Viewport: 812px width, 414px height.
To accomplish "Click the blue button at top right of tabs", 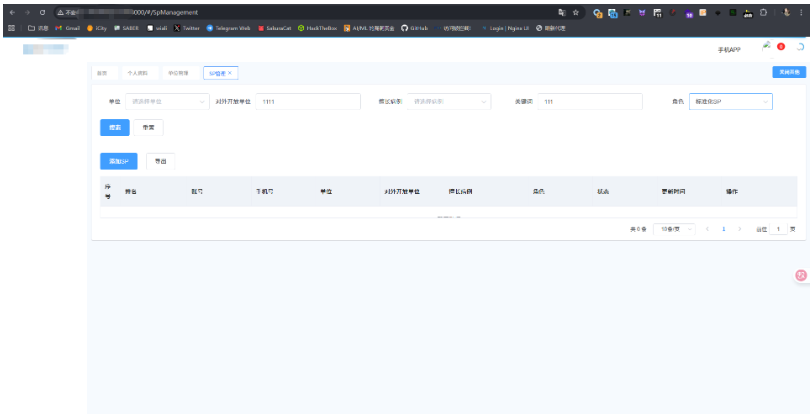I will (x=789, y=72).
